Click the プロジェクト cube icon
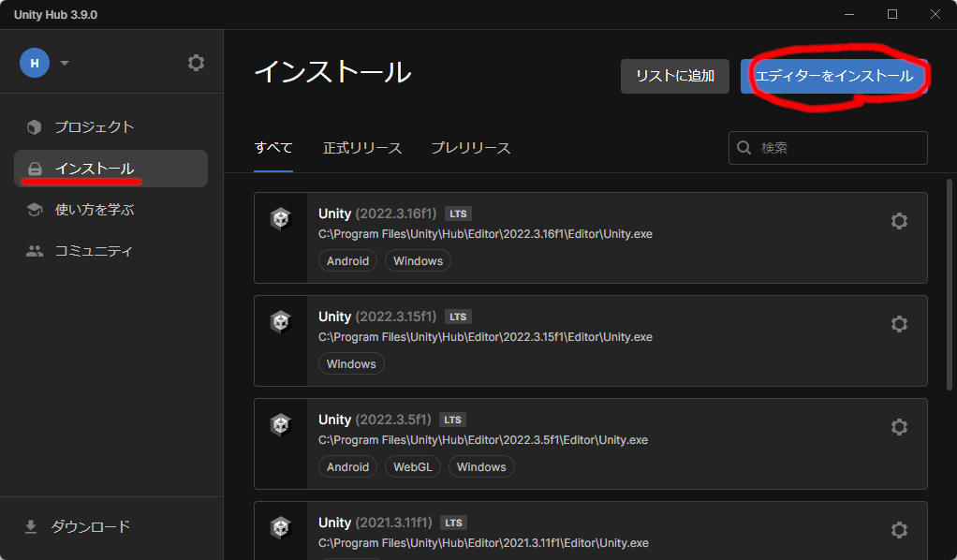This screenshot has height=560, width=957. (x=34, y=127)
